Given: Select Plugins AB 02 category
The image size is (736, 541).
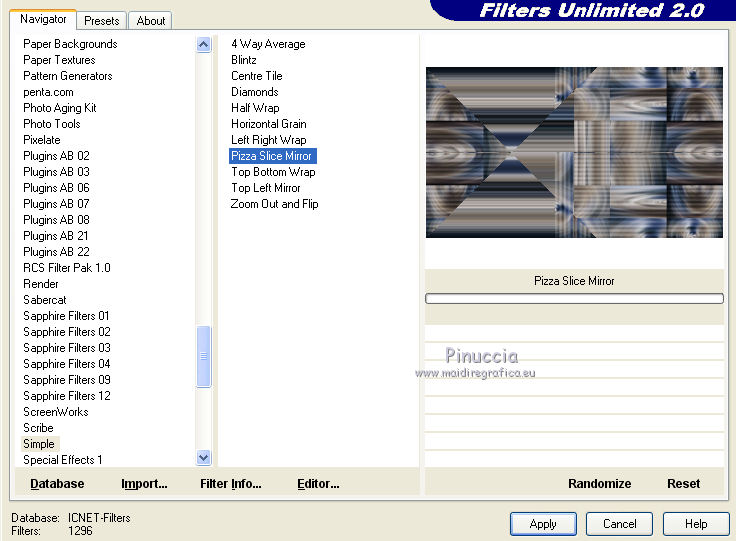Looking at the screenshot, I should click(56, 156).
